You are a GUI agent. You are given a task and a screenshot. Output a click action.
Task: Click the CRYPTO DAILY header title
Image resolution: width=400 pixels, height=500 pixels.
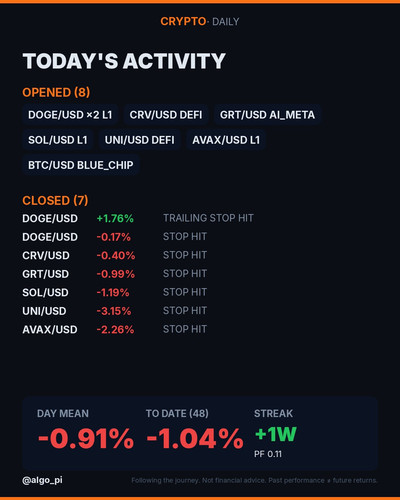pos(200,22)
